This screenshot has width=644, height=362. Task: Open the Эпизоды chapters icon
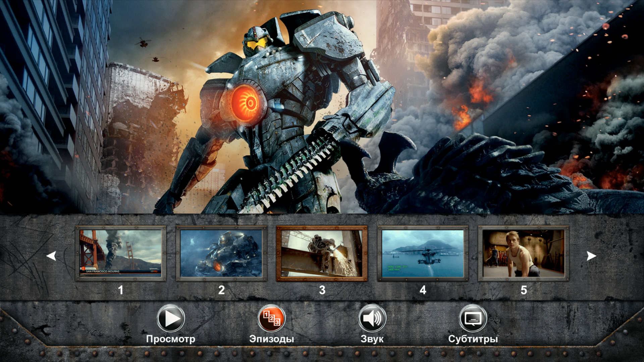(x=271, y=318)
